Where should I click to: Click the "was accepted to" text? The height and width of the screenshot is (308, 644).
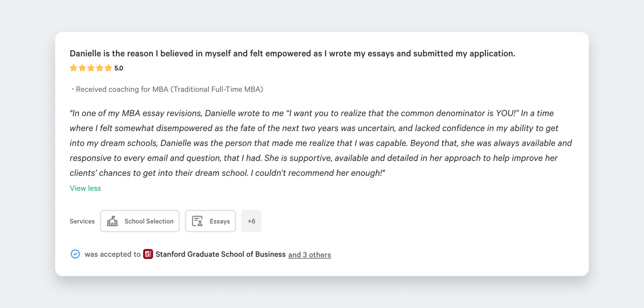pyautogui.click(x=113, y=254)
